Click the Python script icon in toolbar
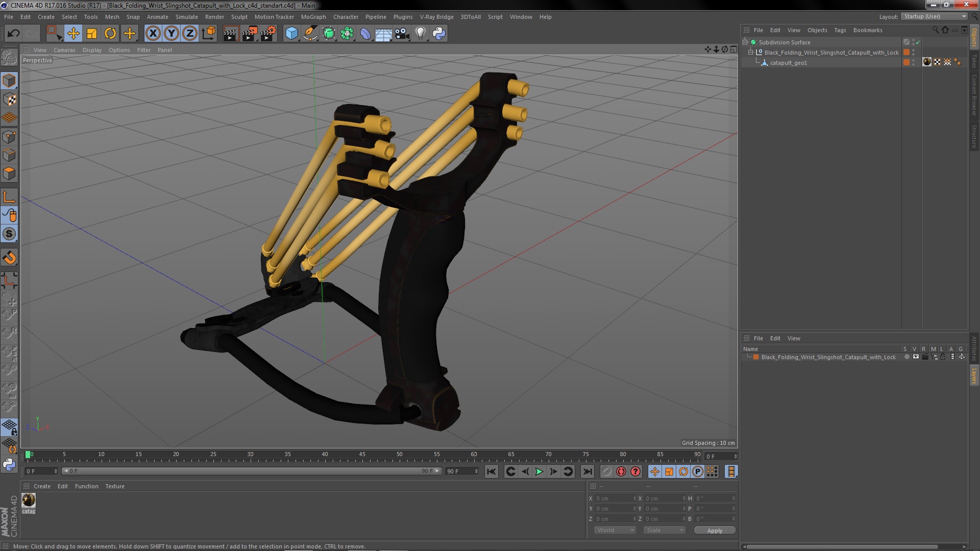 coord(438,34)
